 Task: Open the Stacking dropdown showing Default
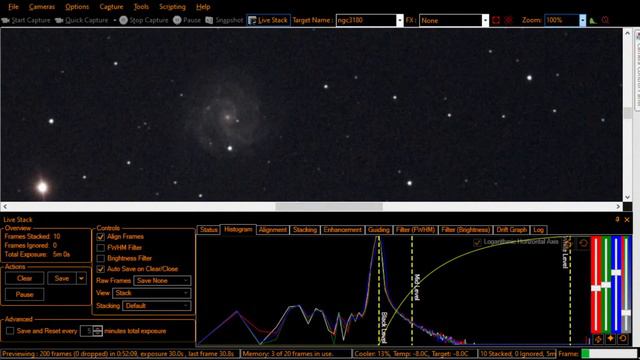click(x=157, y=306)
